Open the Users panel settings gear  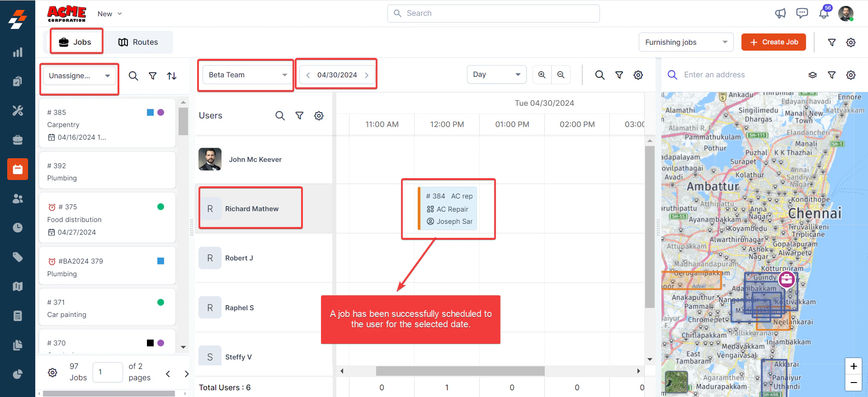pyautogui.click(x=319, y=116)
